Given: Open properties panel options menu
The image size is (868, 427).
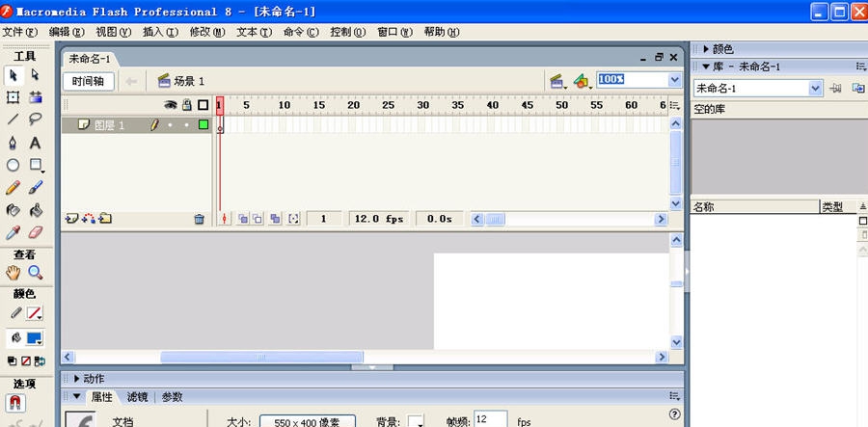Looking at the screenshot, I should 674,396.
